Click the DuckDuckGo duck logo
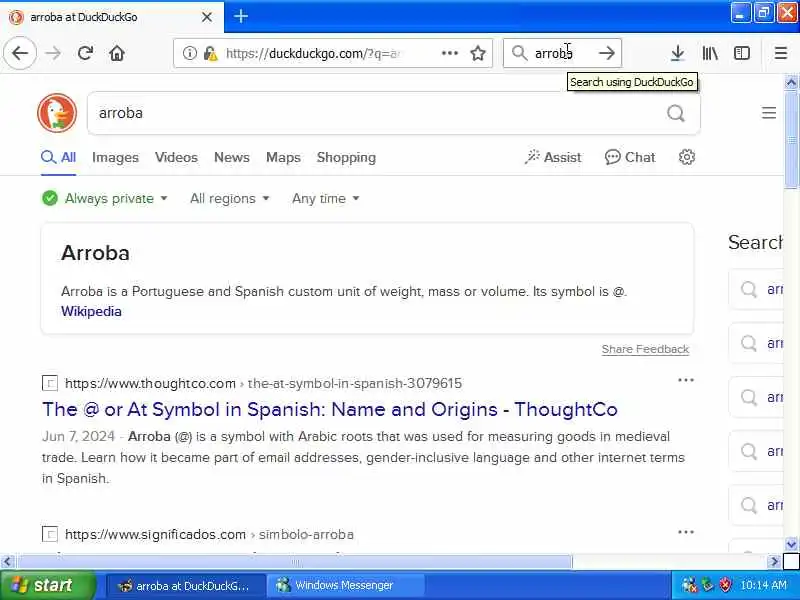 coord(57,113)
